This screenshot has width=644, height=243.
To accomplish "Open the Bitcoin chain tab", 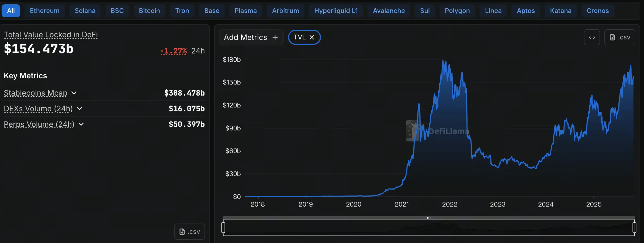I will [149, 11].
